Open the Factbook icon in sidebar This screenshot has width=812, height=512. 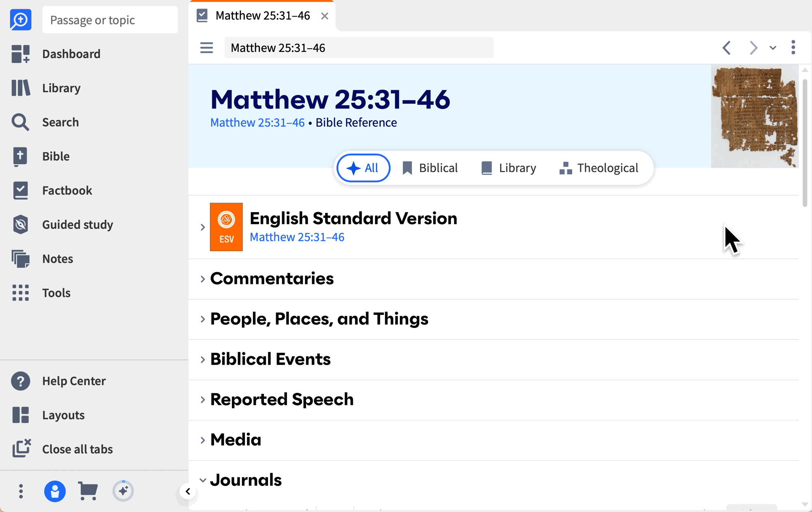click(x=20, y=191)
